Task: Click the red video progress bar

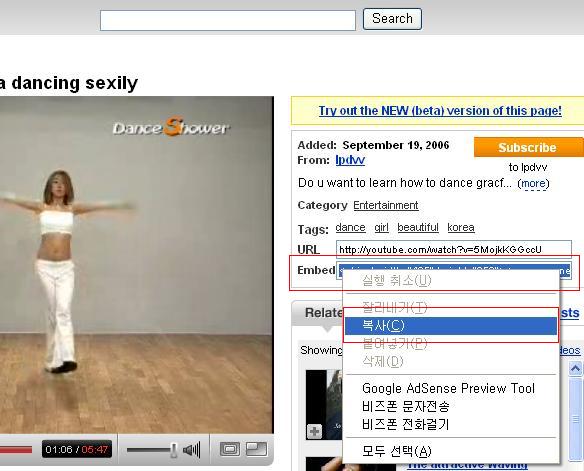Action: tap(16, 450)
